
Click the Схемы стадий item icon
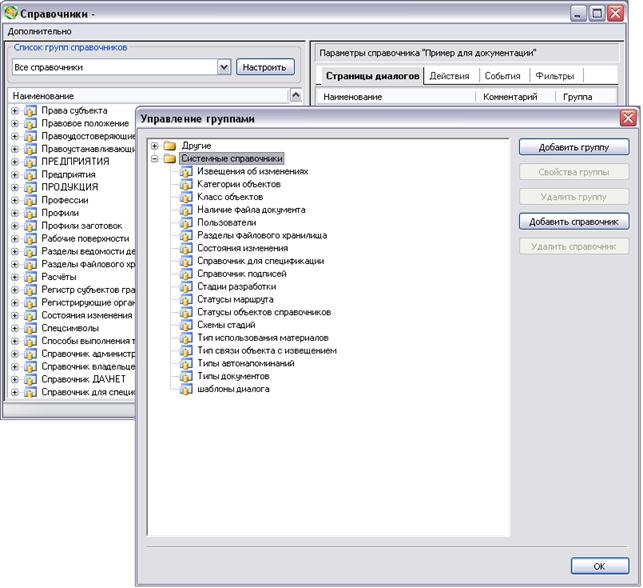click(x=188, y=325)
